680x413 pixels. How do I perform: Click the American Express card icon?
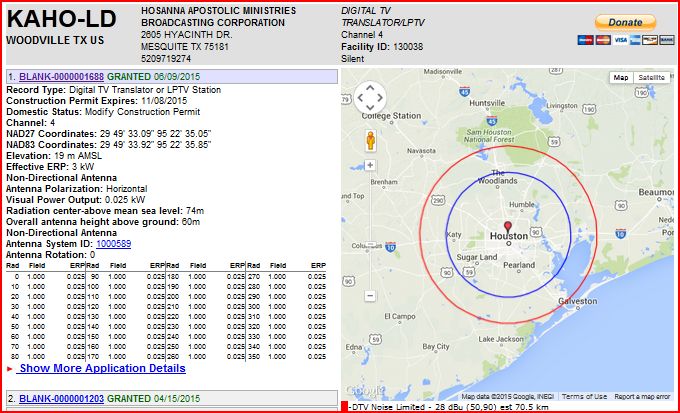pos(635,40)
